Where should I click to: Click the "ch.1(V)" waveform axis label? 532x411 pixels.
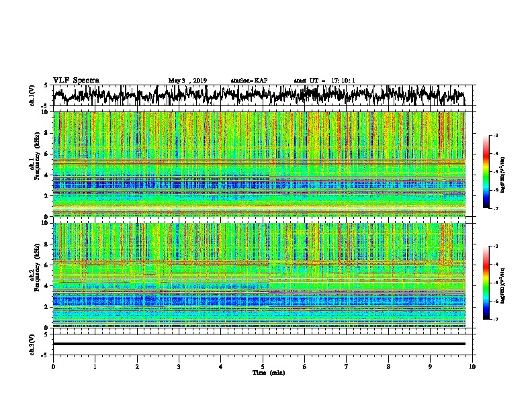click(32, 95)
